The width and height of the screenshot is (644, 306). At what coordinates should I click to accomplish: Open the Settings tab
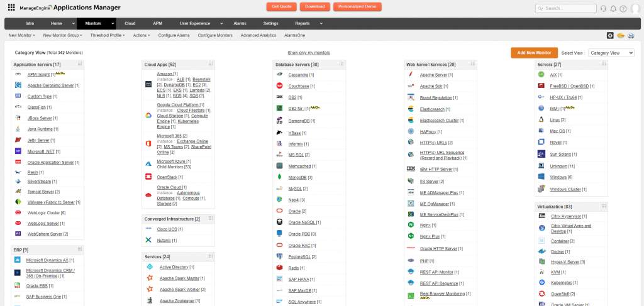click(270, 24)
